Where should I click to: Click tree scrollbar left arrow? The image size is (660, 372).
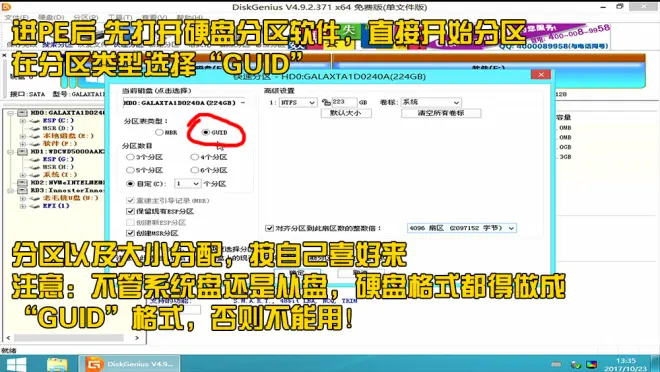point(8,337)
